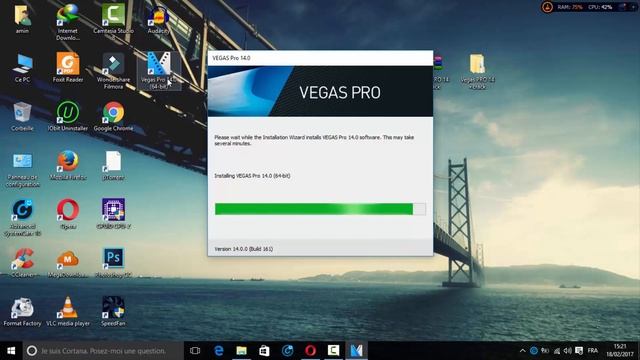Open MegaDownloader desktop shortcut
The image size is (640, 360).
(68, 263)
